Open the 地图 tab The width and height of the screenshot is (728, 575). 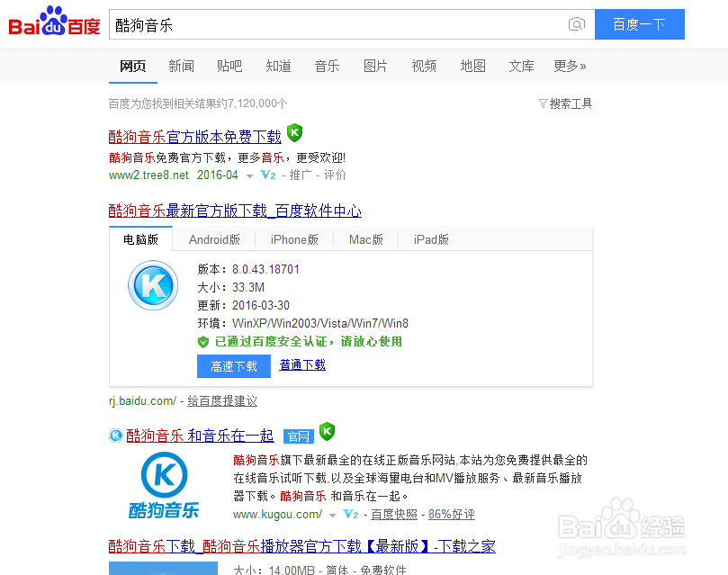pyautogui.click(x=472, y=67)
